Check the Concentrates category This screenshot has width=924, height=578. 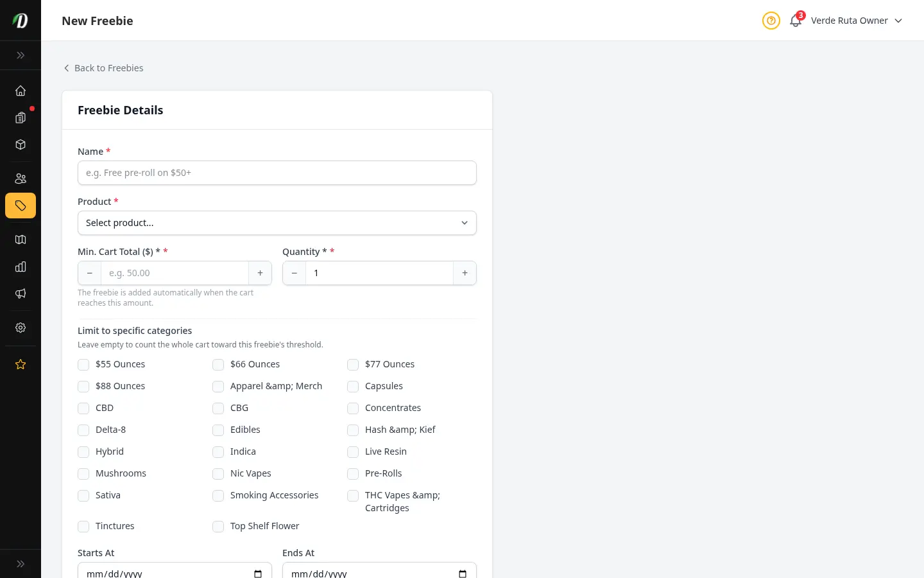click(x=353, y=408)
